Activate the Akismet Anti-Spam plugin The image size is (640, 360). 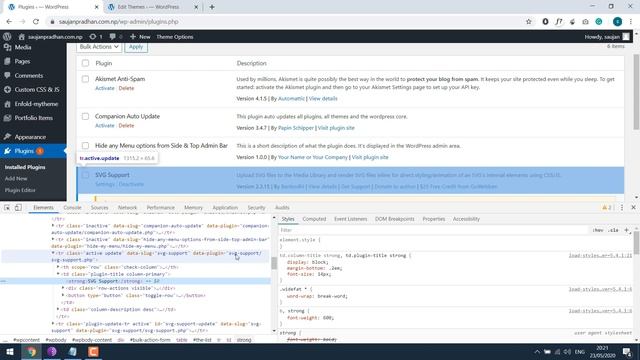pyautogui.click(x=104, y=88)
